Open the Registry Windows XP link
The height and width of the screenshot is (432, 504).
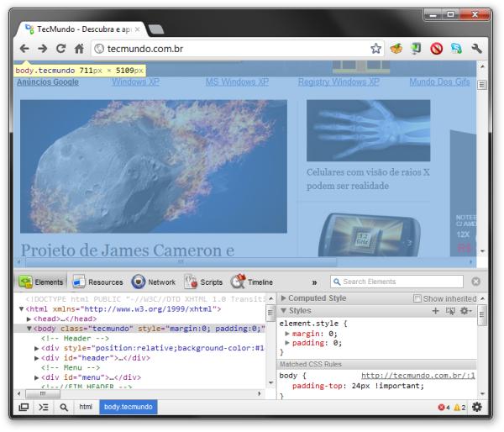(x=339, y=82)
